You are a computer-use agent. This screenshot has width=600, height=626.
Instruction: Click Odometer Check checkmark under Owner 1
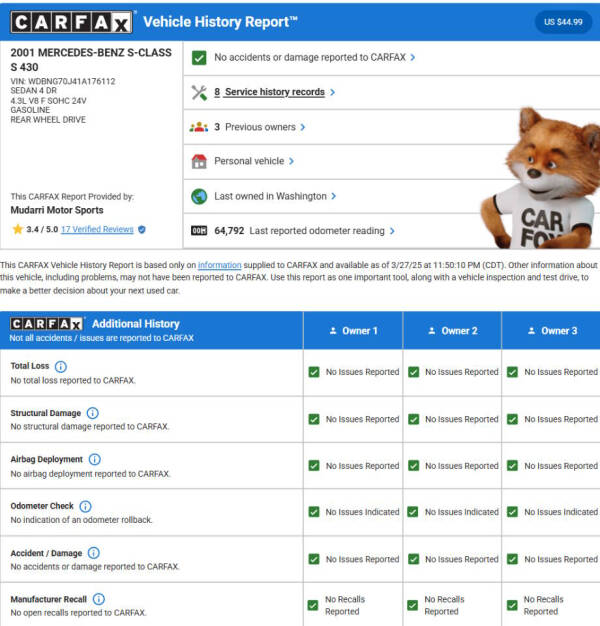click(314, 512)
